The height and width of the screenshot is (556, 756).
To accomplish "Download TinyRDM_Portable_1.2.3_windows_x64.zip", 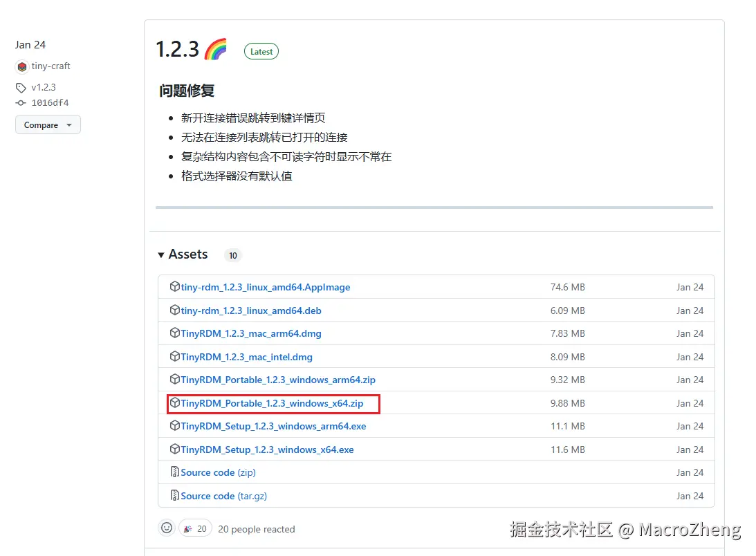I will tap(272, 403).
